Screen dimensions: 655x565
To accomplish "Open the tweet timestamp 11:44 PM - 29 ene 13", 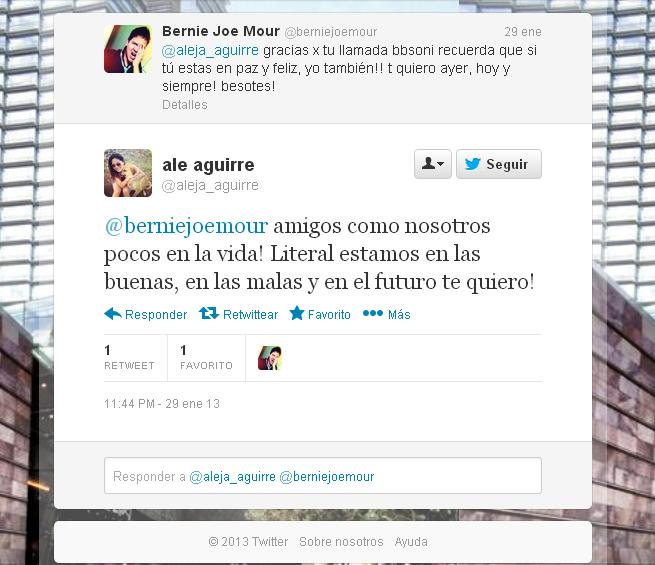I will pyautogui.click(x=162, y=404).
